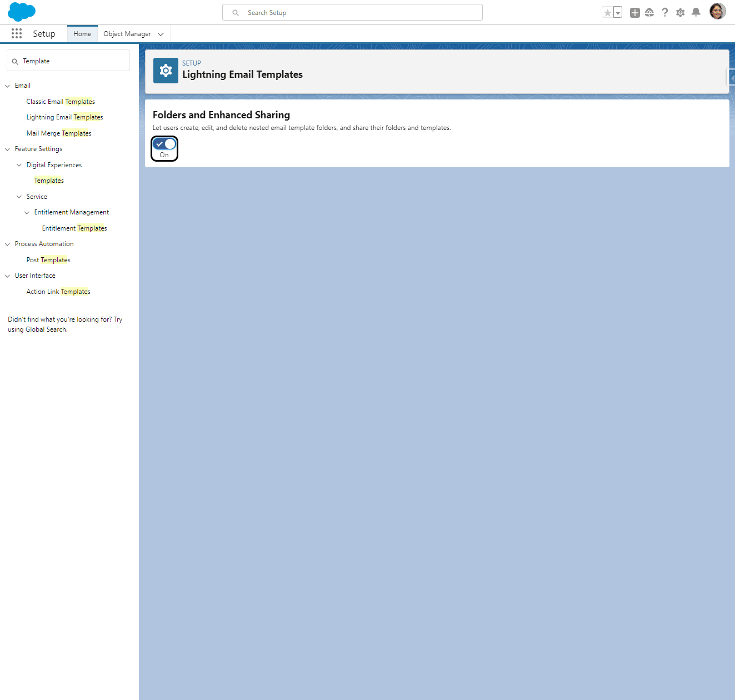Click the magnifier icon in Search Setup
The image size is (735, 700).
pos(236,13)
